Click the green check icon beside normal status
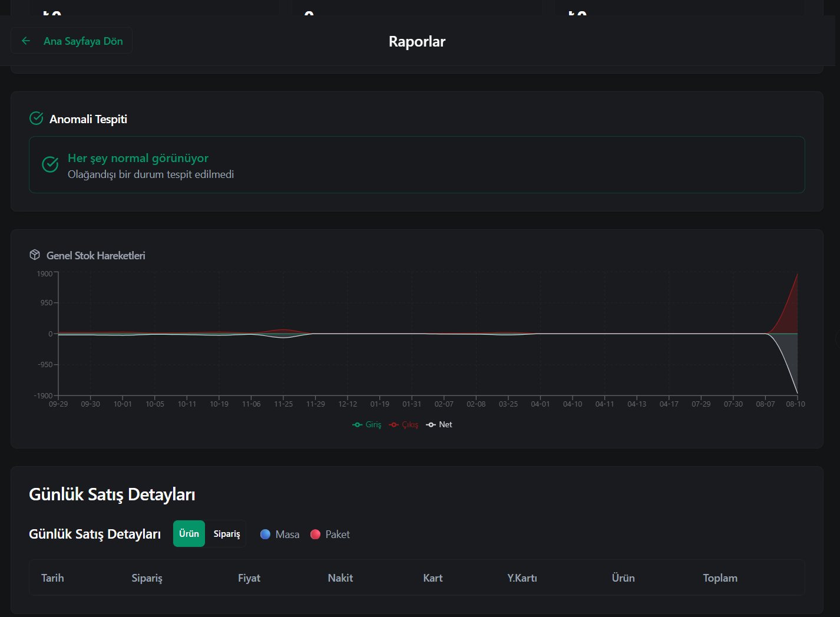840x617 pixels. [x=50, y=164]
